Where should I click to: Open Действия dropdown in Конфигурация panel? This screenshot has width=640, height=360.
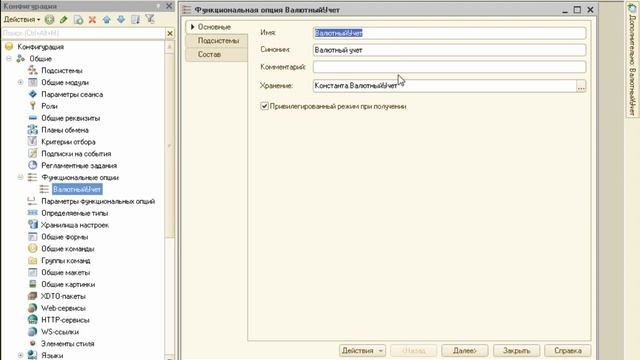pos(22,19)
